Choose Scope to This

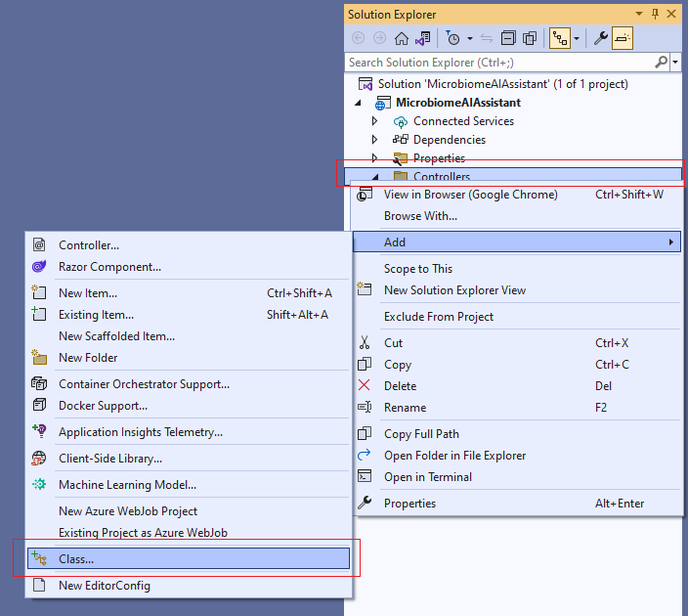coord(517,269)
